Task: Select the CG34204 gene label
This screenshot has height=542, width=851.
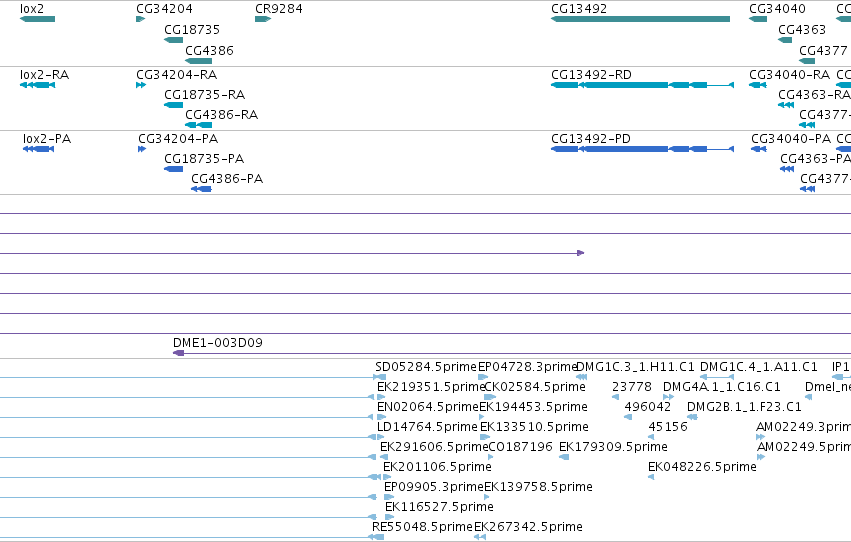Action: coord(164,9)
